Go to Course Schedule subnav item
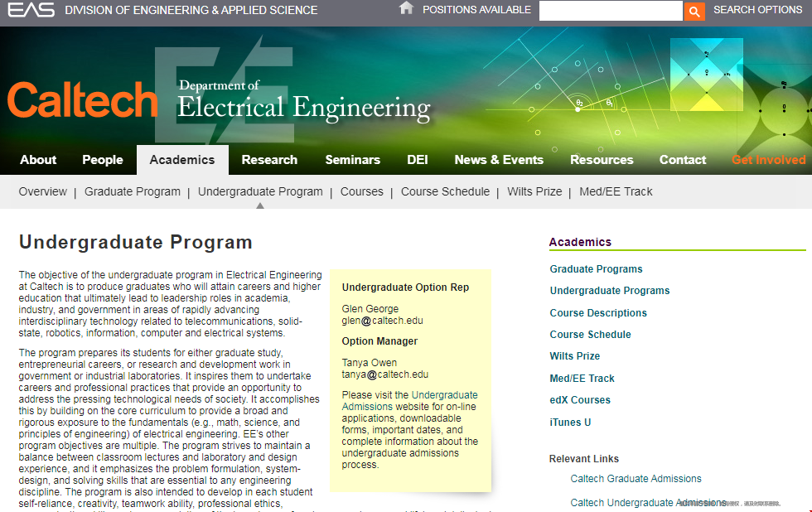812x512 pixels. (446, 191)
